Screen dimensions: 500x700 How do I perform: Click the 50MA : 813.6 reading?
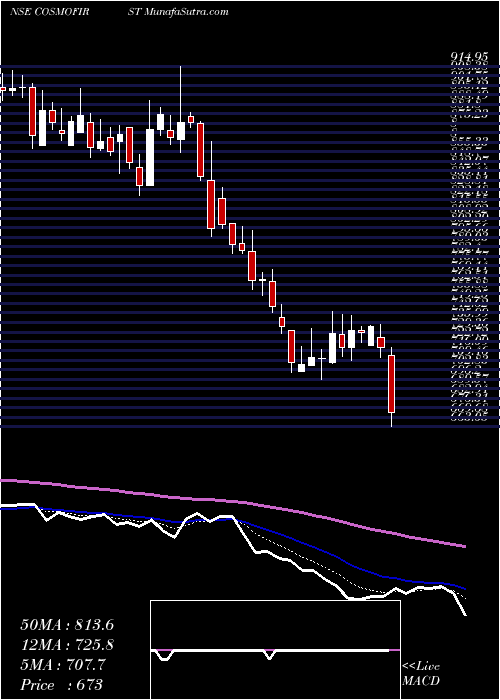(x=67, y=625)
